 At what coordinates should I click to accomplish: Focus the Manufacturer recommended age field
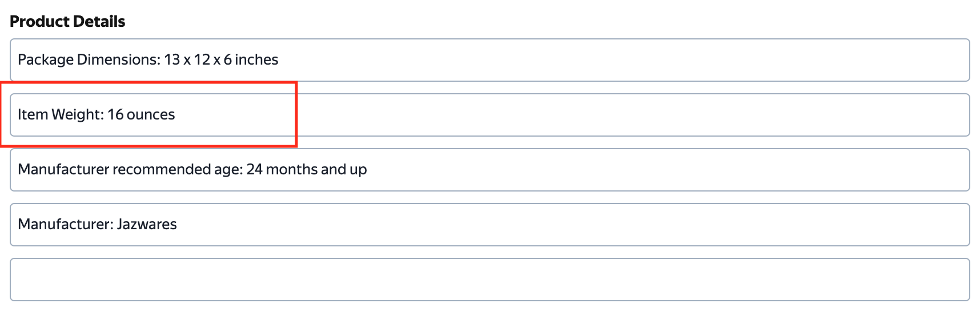489,170
